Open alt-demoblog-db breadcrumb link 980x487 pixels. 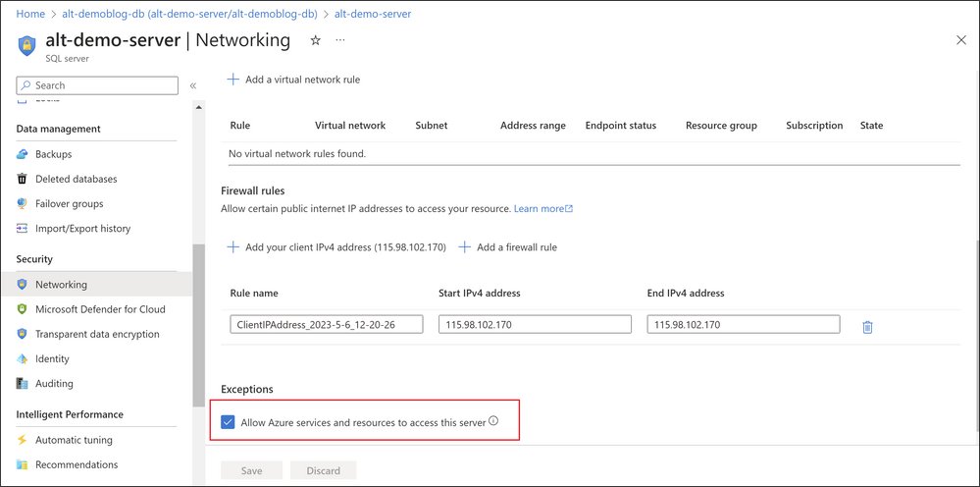[x=189, y=13]
